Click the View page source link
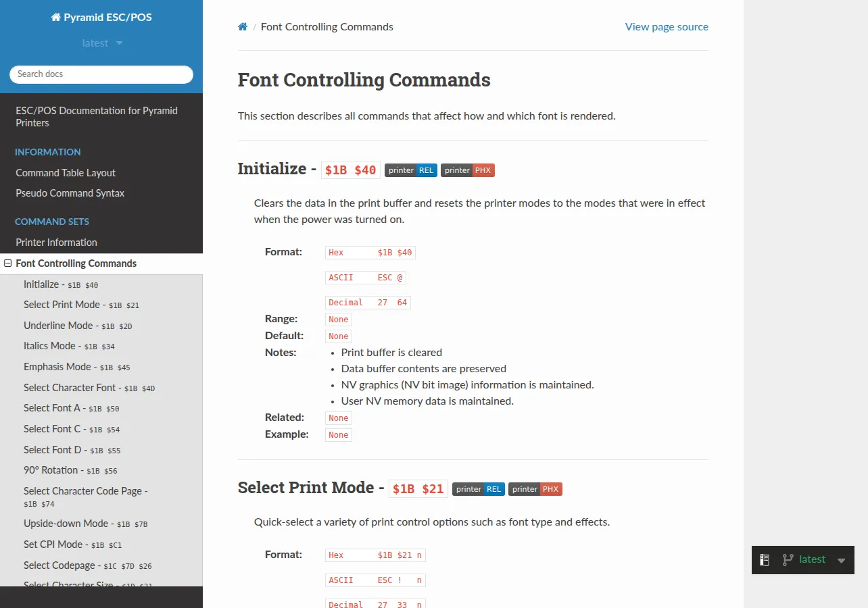868x608 pixels. 667,27
